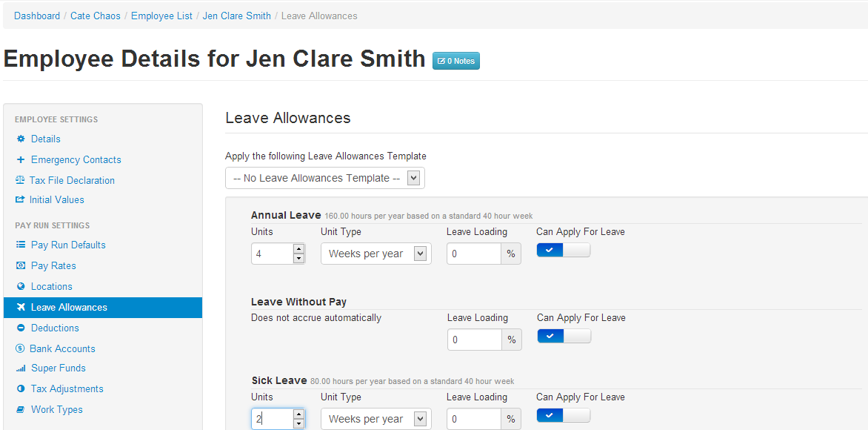Click the minus-circle icon beside Deductions
This screenshot has width=868, height=430.
click(21, 328)
